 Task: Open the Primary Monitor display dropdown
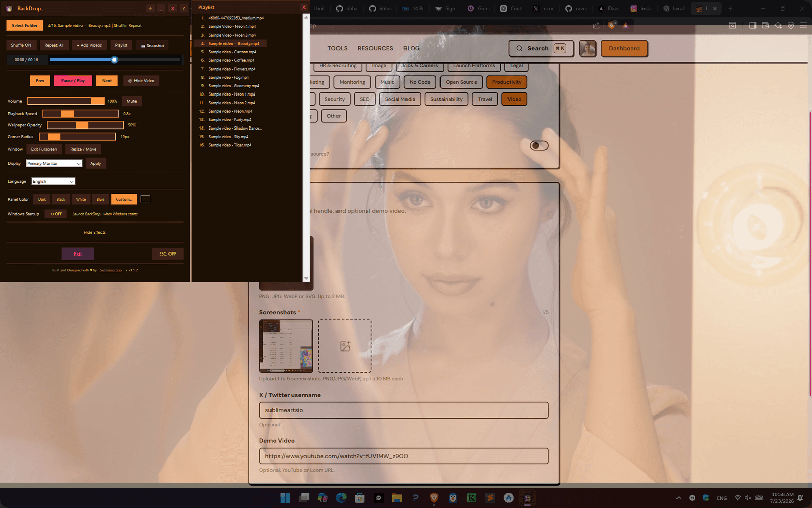[x=54, y=163]
